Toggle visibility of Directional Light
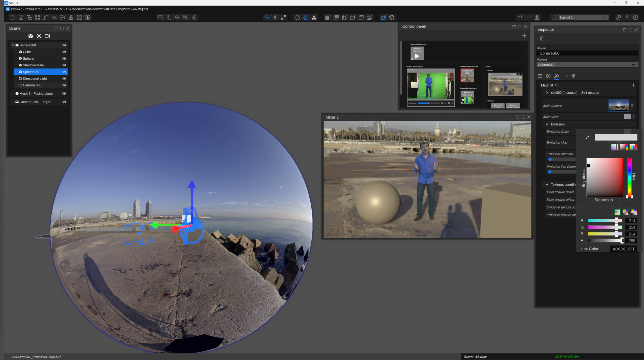This screenshot has width=644, height=360. coord(64,78)
